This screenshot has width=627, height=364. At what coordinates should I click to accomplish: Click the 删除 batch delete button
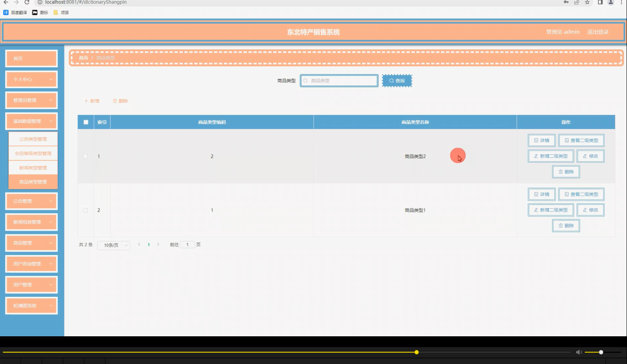click(120, 101)
